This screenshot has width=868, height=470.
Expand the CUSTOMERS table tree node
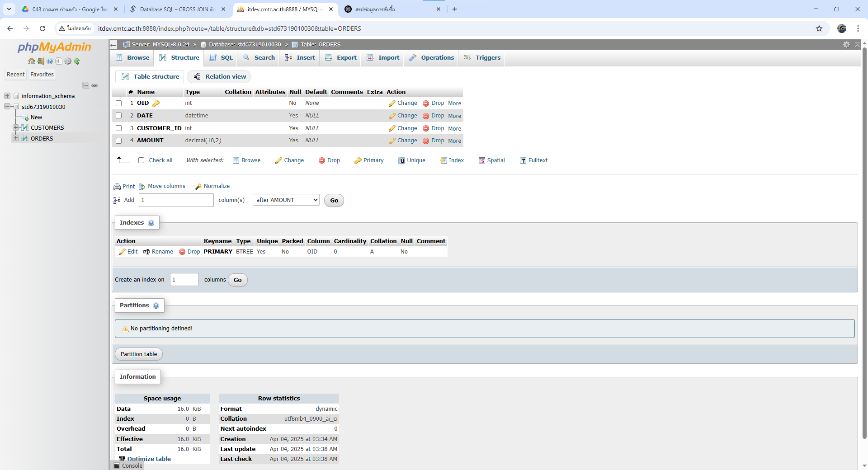pyautogui.click(x=16, y=127)
